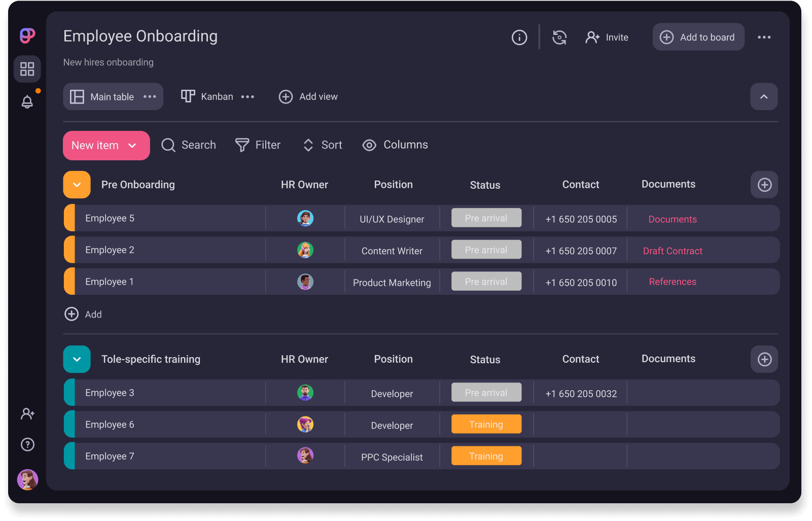Click the boards grid icon in sidebar
This screenshot has height=521, width=812.
click(x=27, y=69)
